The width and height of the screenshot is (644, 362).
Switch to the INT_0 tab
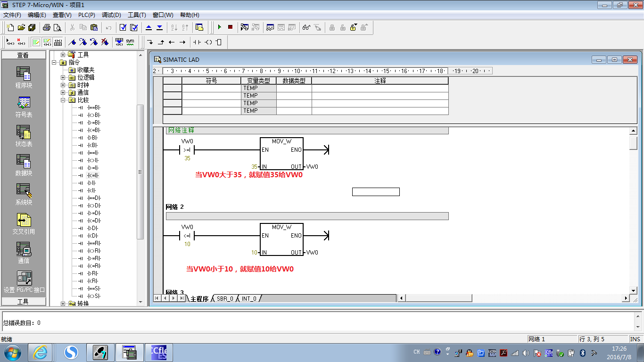249,299
